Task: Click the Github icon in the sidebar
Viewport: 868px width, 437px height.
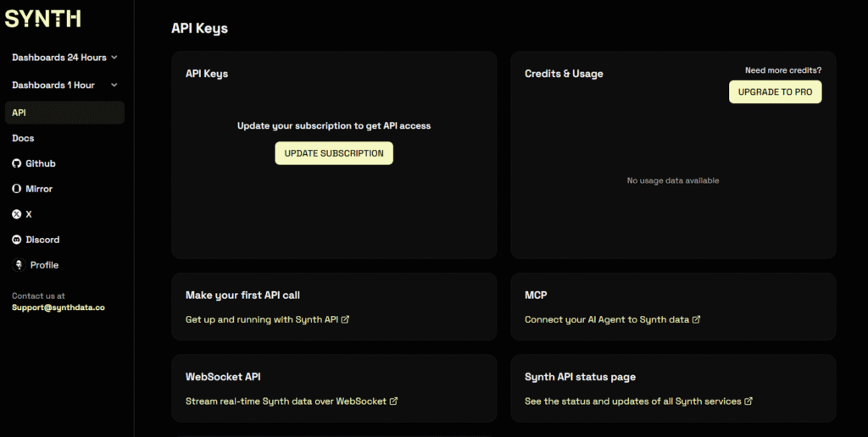Action: point(17,163)
